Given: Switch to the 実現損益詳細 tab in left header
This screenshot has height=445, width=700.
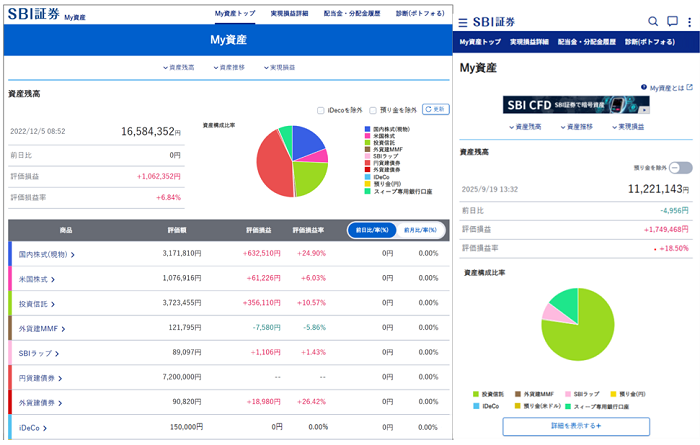Looking at the screenshot, I should [x=289, y=15].
